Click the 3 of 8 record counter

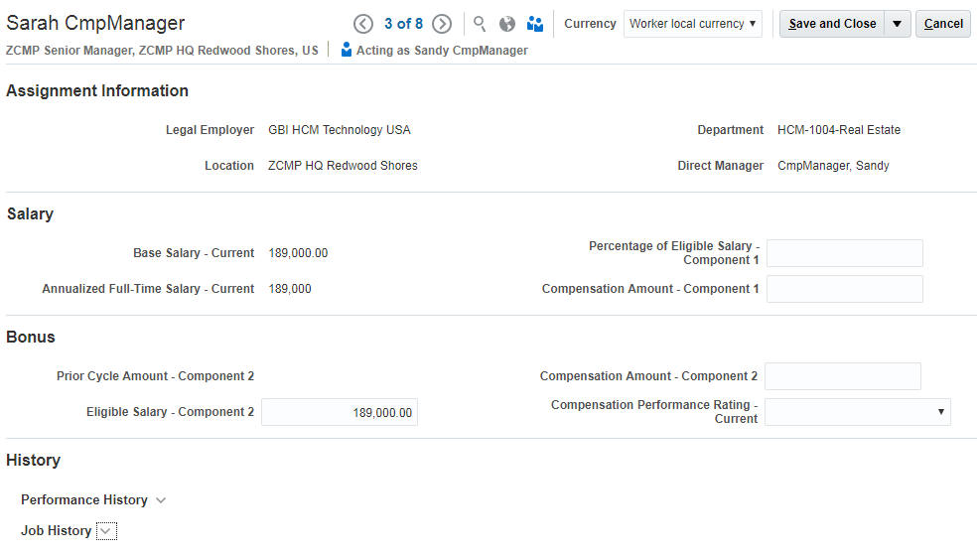pyautogui.click(x=403, y=24)
